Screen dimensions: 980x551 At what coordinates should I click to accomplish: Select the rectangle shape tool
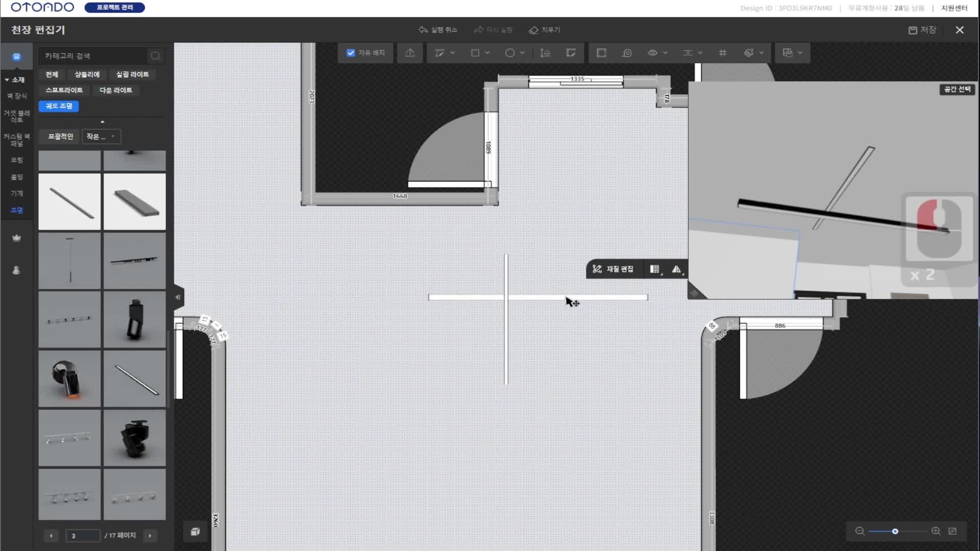[475, 53]
